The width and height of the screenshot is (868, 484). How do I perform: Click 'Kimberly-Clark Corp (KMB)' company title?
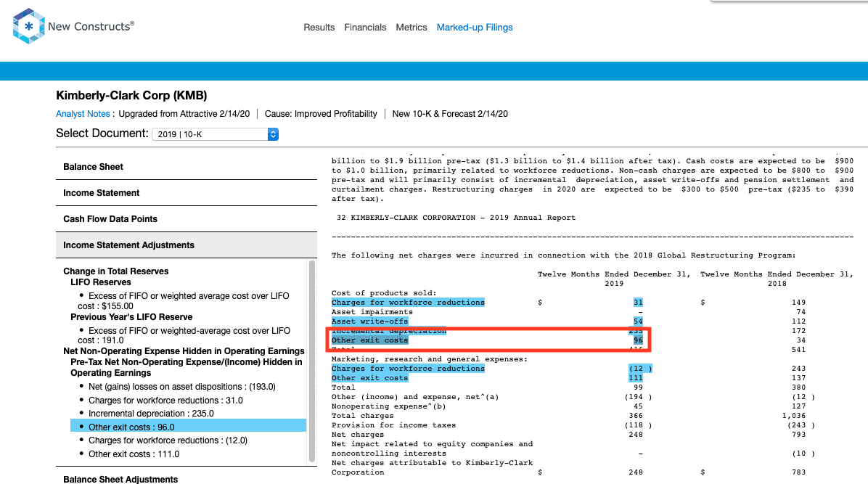(x=132, y=95)
